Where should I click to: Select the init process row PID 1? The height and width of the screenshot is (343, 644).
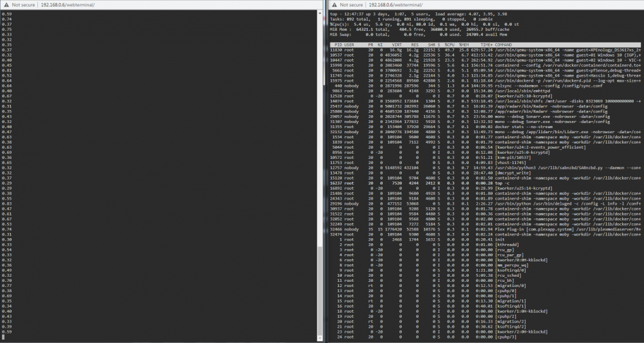(x=485, y=239)
